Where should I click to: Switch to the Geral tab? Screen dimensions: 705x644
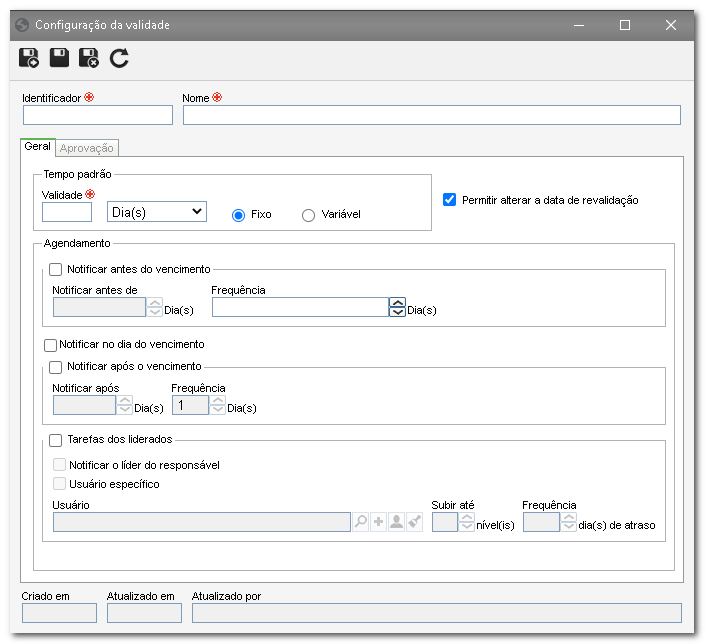tap(37, 147)
